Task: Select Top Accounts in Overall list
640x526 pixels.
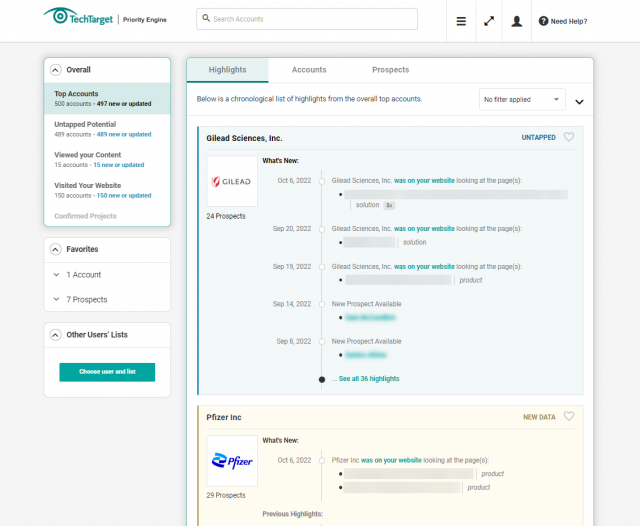Action: click(107, 98)
